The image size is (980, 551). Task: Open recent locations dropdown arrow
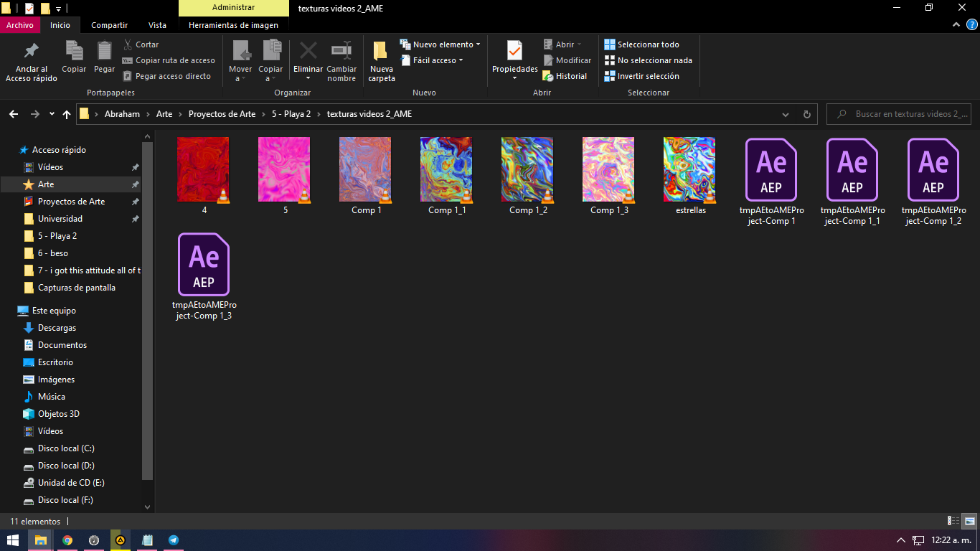tap(52, 114)
